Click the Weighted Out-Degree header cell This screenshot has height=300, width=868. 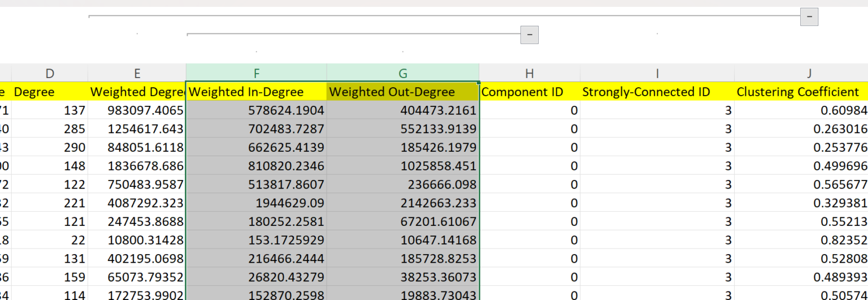pyautogui.click(x=403, y=92)
